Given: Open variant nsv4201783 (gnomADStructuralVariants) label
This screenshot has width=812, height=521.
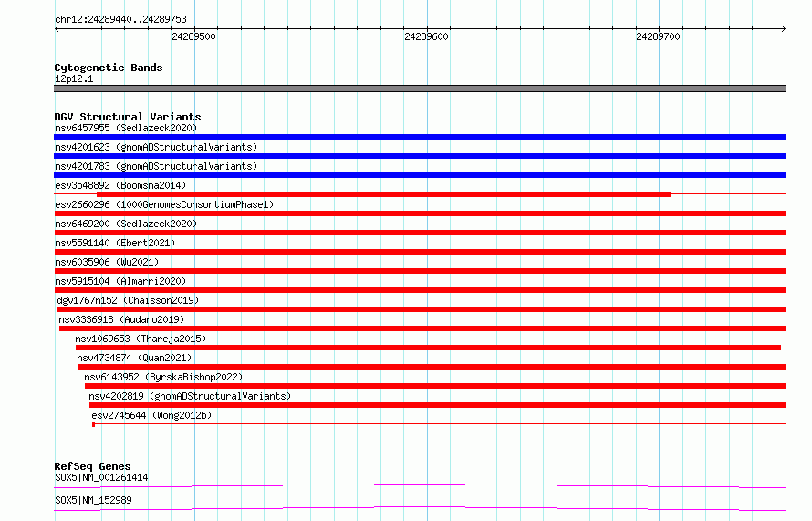Looking at the screenshot, I should (x=156, y=166).
